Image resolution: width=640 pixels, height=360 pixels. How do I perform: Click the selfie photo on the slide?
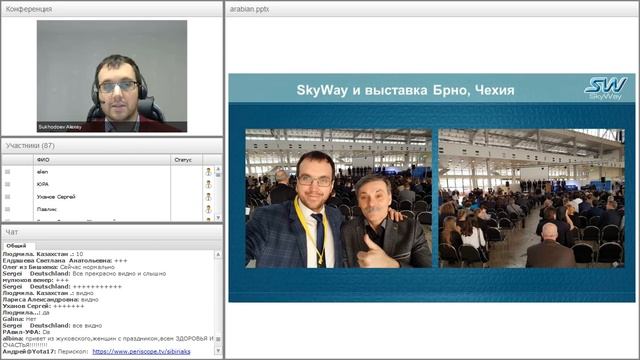click(338, 198)
